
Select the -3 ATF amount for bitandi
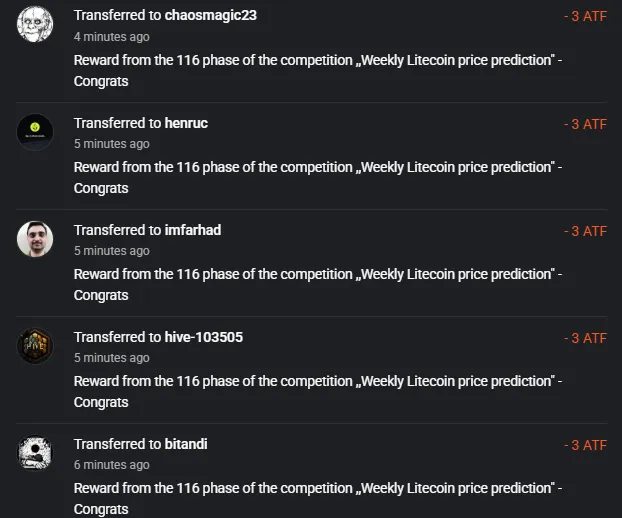coord(586,445)
